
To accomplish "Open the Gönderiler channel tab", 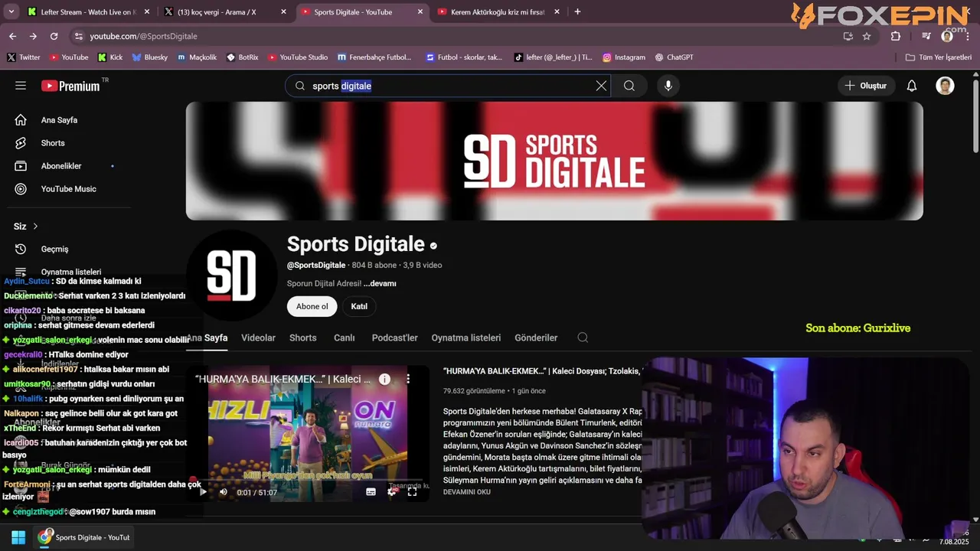I will pos(536,337).
